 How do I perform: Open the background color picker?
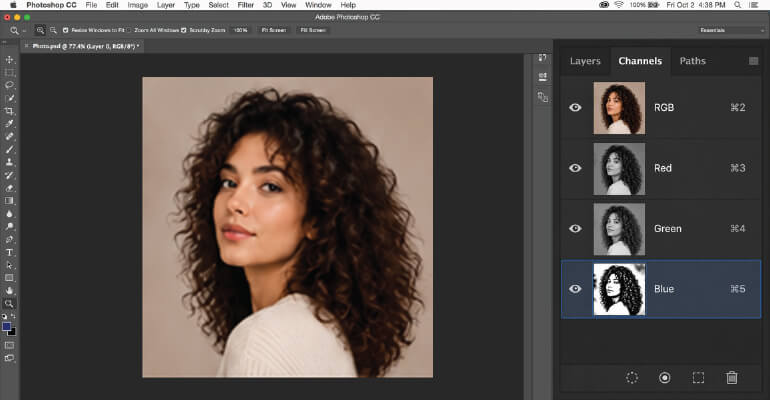[12, 332]
